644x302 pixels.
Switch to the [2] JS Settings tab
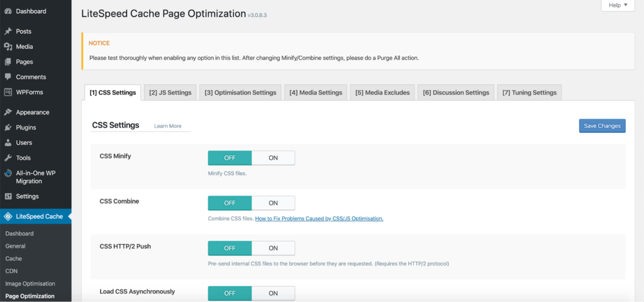pos(170,92)
